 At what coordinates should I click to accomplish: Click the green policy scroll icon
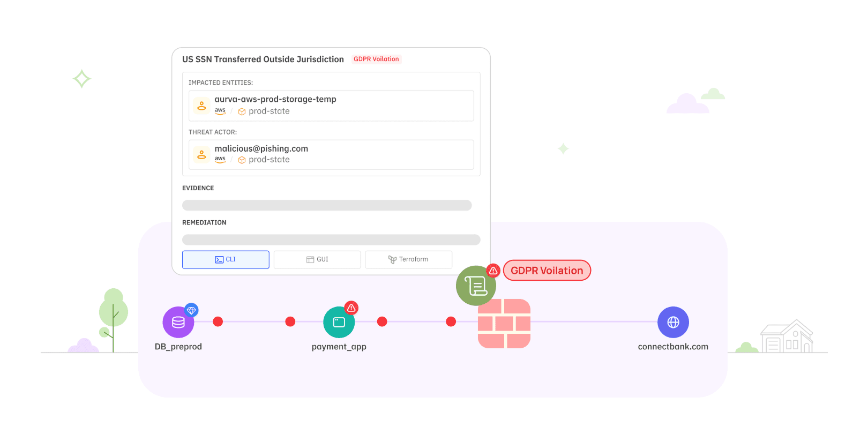(475, 286)
